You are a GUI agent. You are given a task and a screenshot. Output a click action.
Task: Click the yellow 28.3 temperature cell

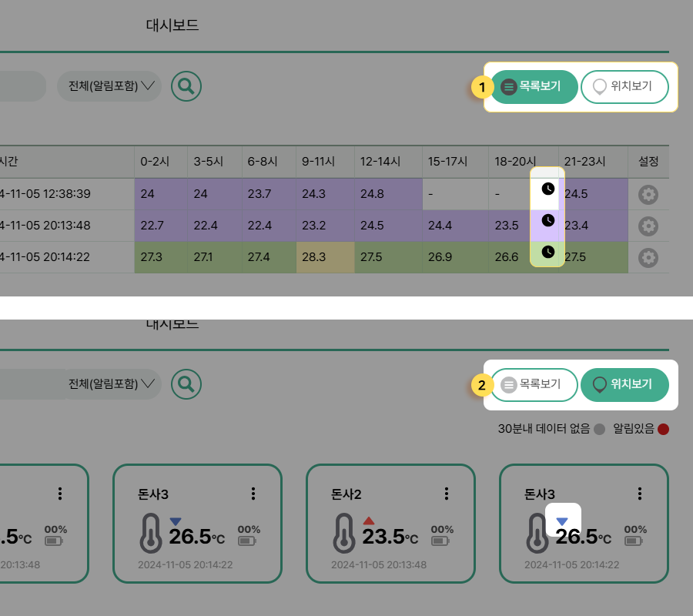tap(325, 257)
